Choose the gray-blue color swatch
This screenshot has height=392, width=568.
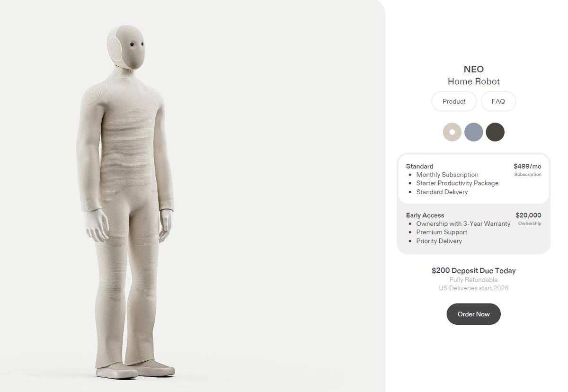pos(474,132)
